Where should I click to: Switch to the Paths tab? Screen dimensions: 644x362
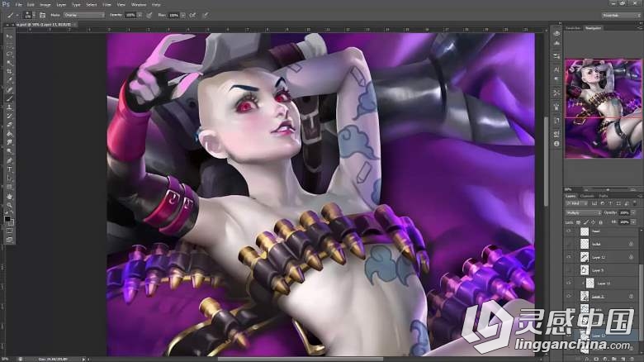tap(604, 196)
